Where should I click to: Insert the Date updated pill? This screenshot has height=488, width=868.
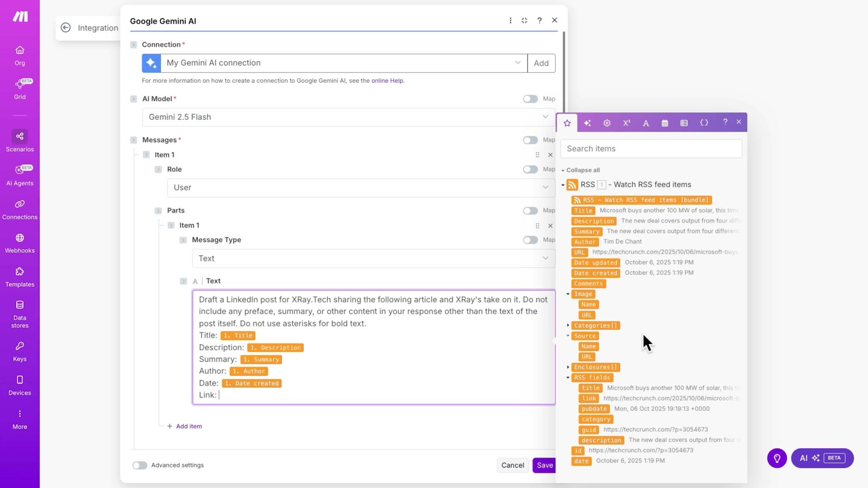(595, 263)
